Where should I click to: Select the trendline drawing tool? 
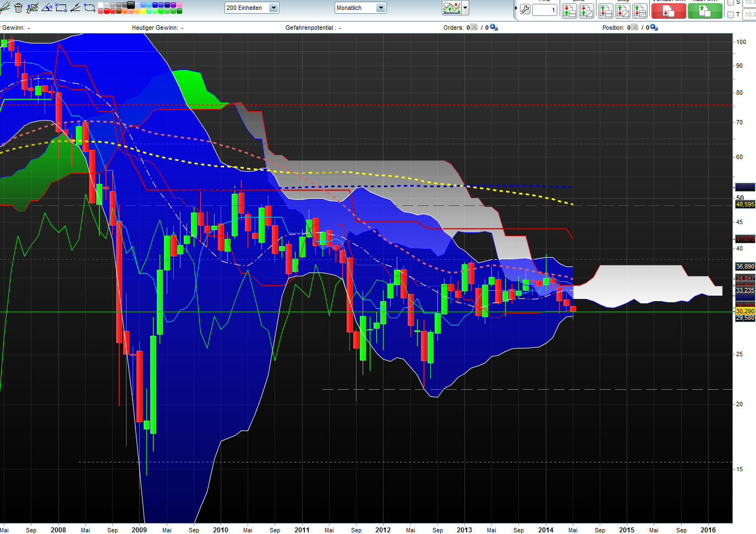pyautogui.click(x=6, y=6)
